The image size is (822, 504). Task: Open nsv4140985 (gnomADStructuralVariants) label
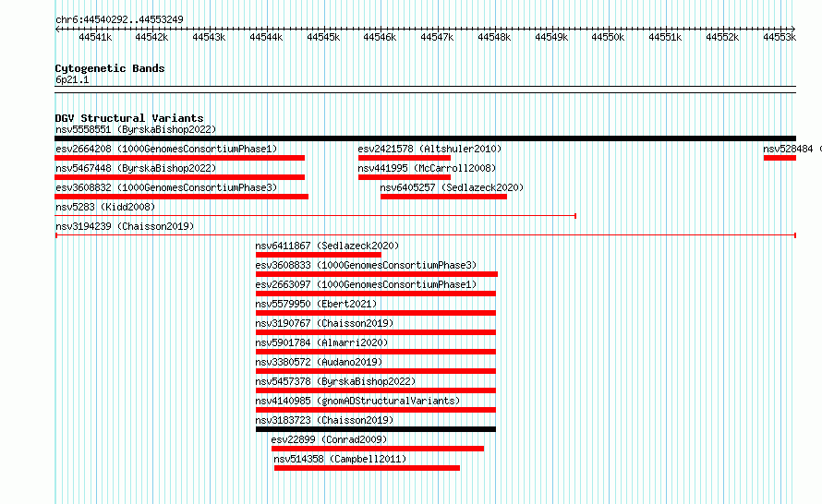coord(357,401)
